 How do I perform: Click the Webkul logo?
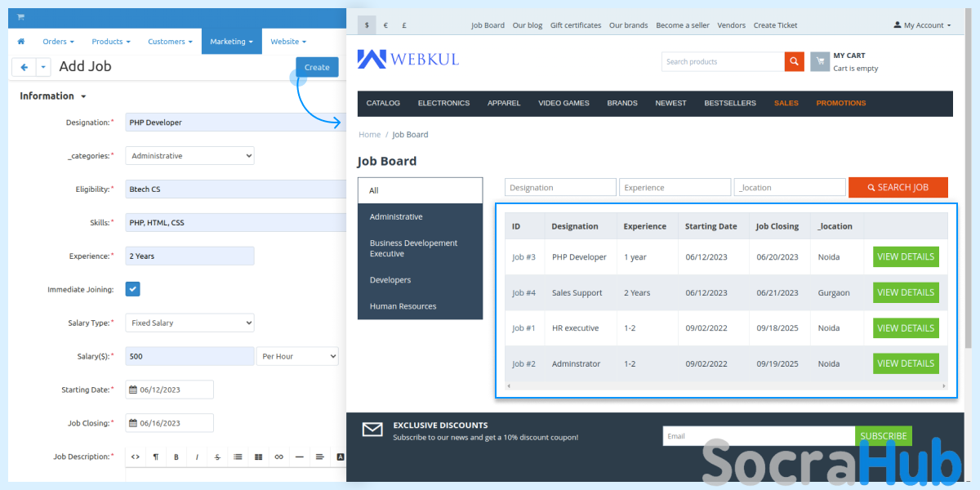(408, 59)
